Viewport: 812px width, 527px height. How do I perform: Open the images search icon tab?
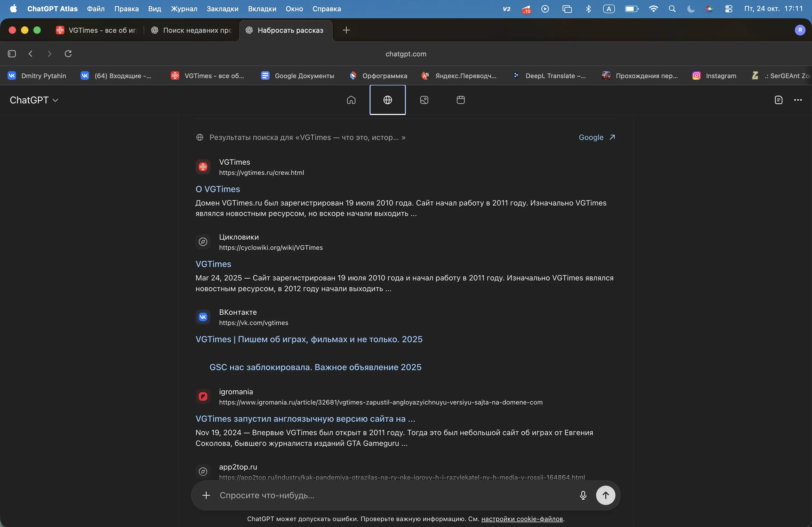pyautogui.click(x=424, y=100)
